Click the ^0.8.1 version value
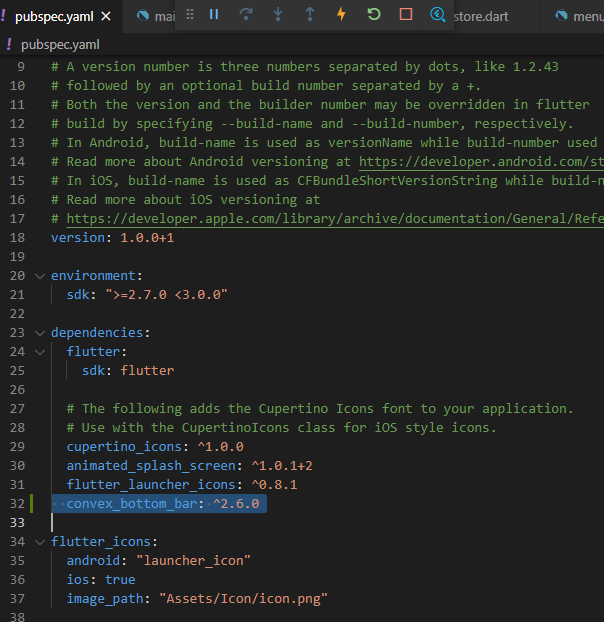This screenshot has width=604, height=622. click(274, 485)
